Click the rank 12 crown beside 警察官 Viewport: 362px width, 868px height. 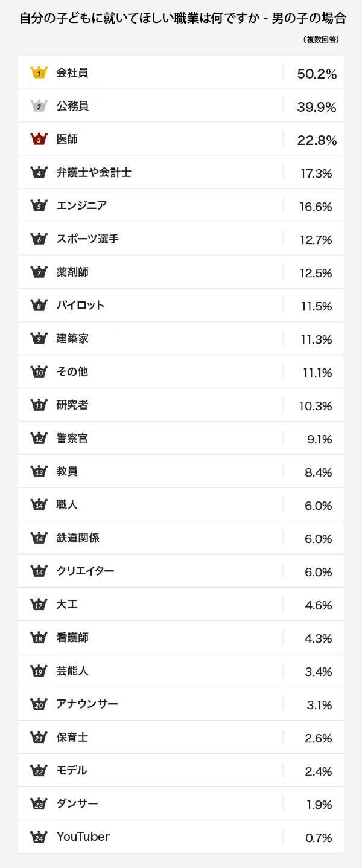pyautogui.click(x=39, y=438)
